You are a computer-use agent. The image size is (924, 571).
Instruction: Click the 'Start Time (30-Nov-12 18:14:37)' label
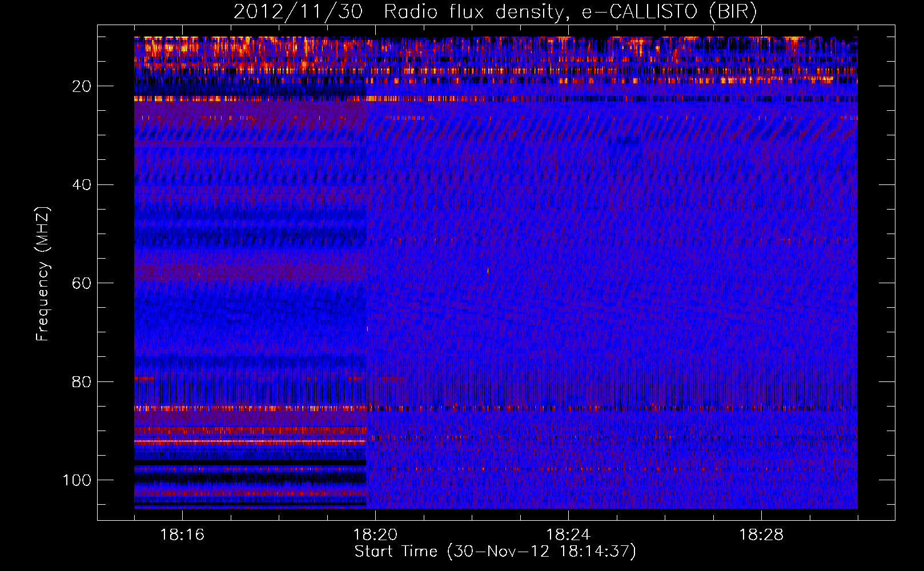[x=495, y=552]
